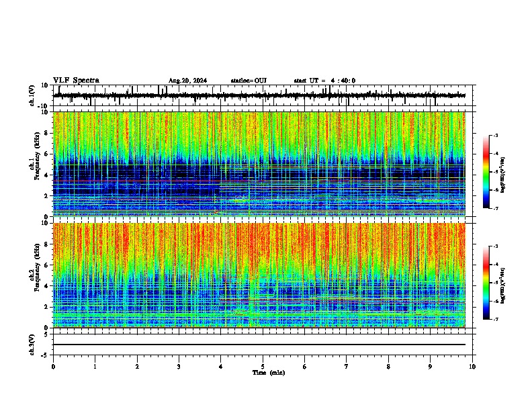This screenshot has width=532, height=411.
Task: Click the time axis tick label '4'
Action: pos(221,367)
